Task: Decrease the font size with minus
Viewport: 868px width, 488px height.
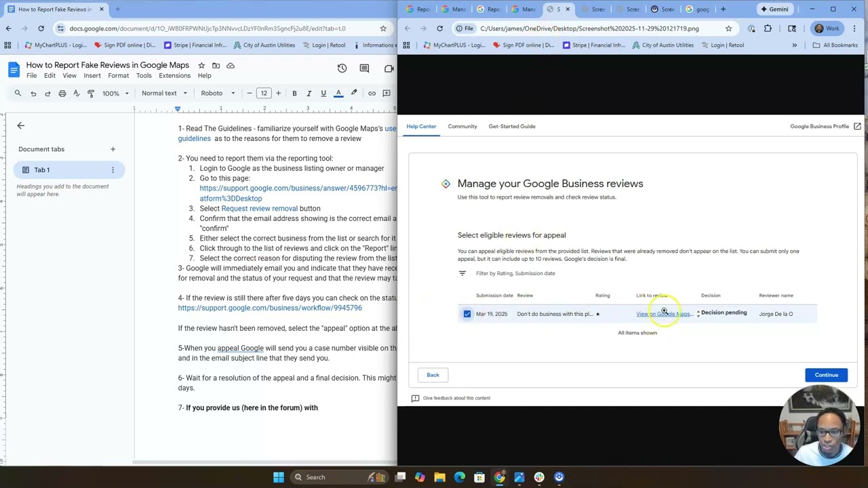Action: 249,94
